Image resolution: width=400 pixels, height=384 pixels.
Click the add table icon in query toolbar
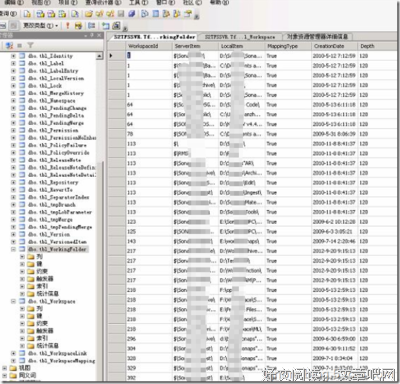(x=106, y=26)
